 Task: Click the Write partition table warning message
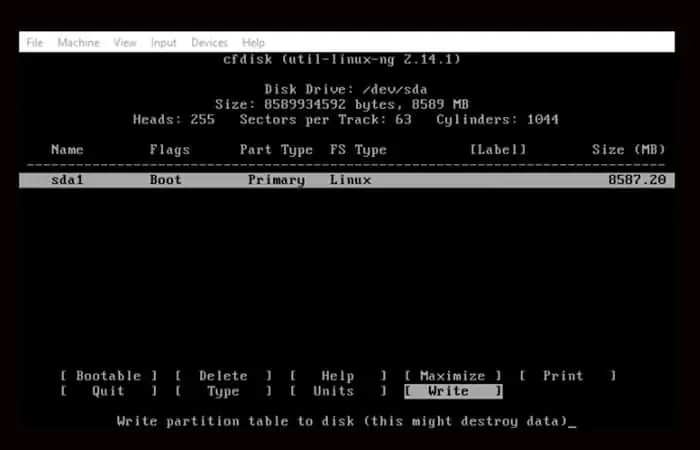pos(342,421)
